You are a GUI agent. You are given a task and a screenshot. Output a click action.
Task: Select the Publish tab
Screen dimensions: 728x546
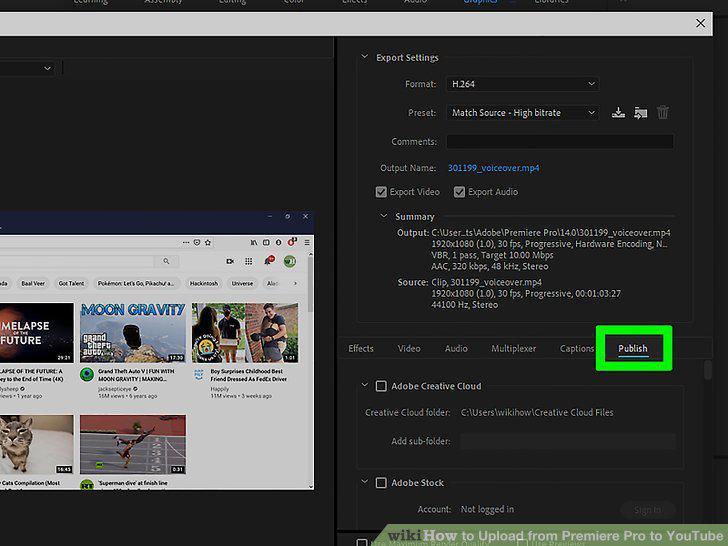pyautogui.click(x=633, y=349)
